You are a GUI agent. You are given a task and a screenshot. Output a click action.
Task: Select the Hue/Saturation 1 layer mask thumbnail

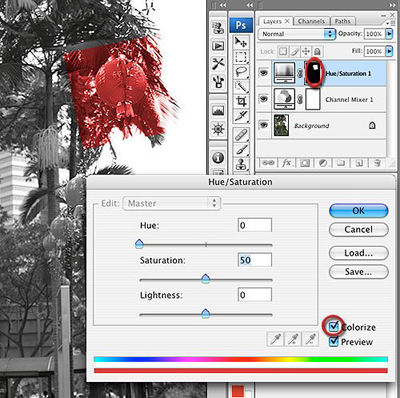(x=314, y=73)
